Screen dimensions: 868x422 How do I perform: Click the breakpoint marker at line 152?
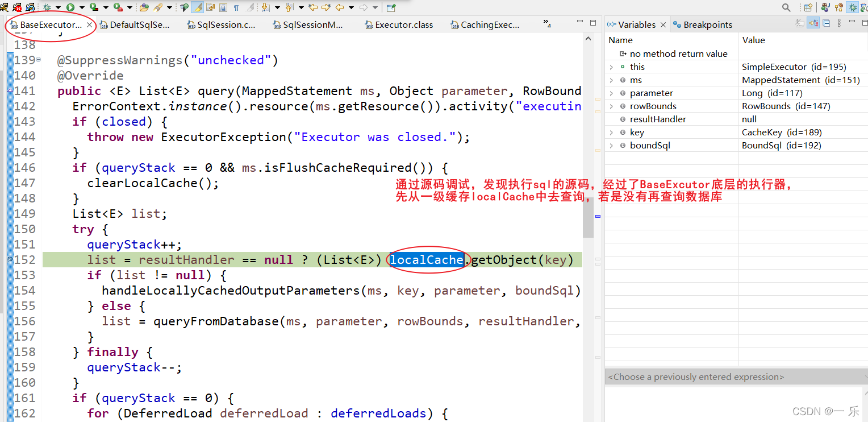click(9, 260)
